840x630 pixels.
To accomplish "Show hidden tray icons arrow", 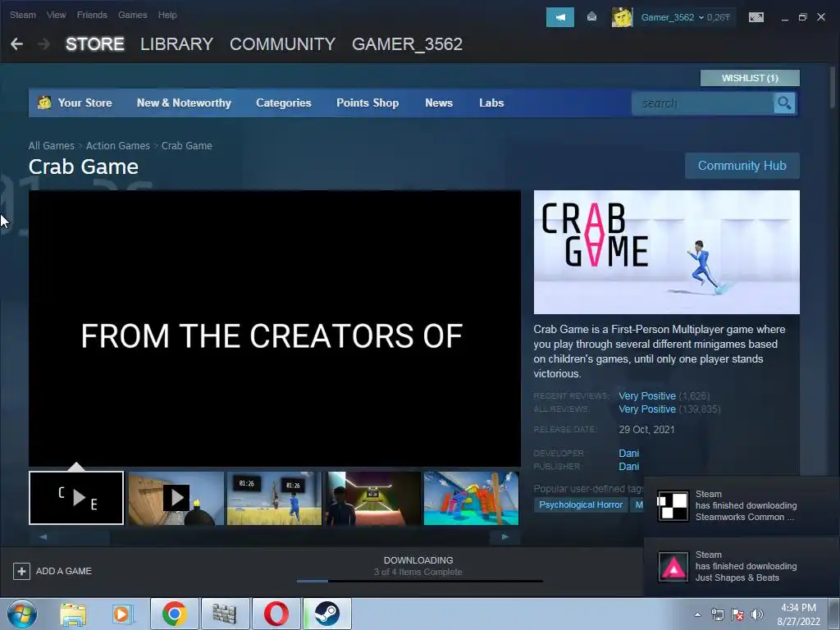I will pyautogui.click(x=697, y=614).
